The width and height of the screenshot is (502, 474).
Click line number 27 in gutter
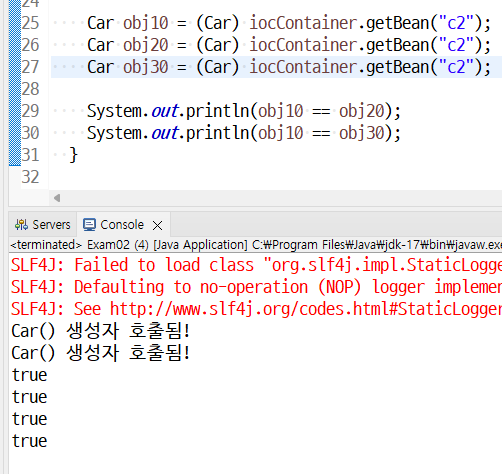[x=30, y=67]
